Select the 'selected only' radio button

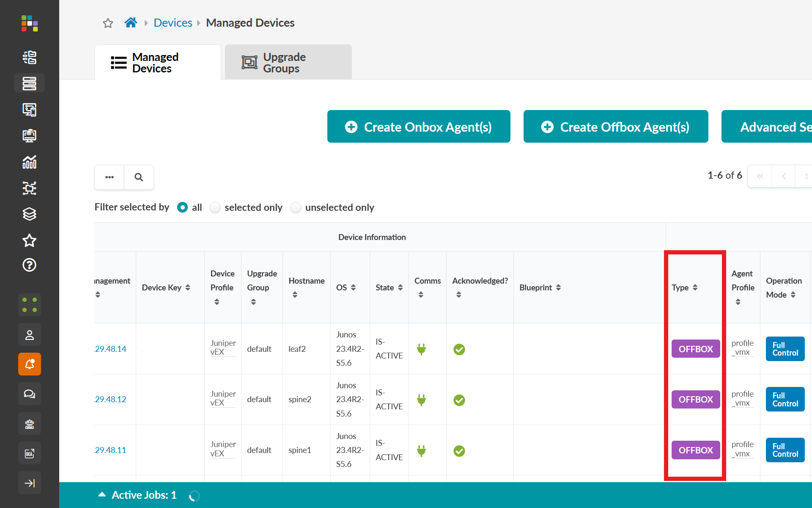click(215, 207)
